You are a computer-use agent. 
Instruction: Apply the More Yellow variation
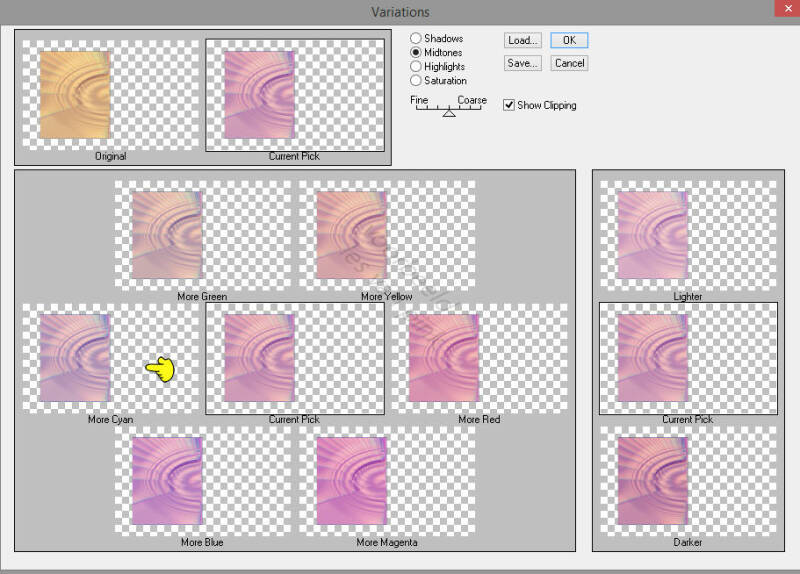pos(387,235)
